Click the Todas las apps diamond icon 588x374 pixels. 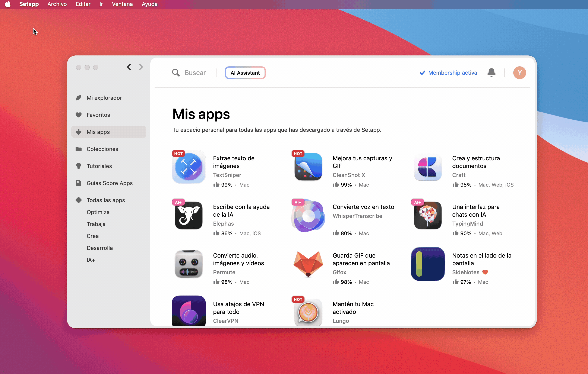point(78,200)
